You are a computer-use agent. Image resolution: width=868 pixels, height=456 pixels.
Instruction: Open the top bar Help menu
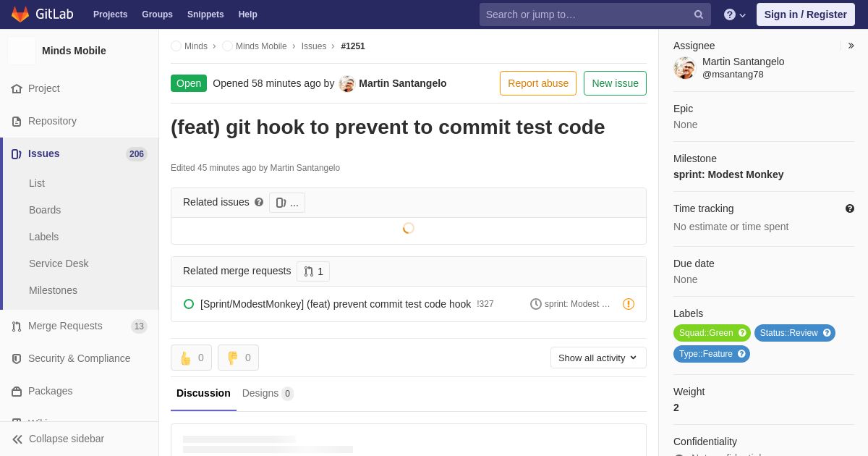[x=248, y=14]
